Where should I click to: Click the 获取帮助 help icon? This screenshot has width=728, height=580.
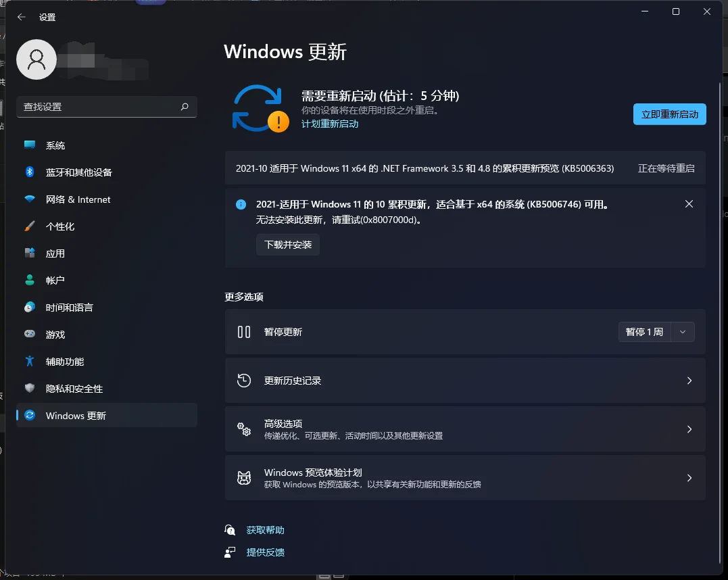(x=230, y=530)
